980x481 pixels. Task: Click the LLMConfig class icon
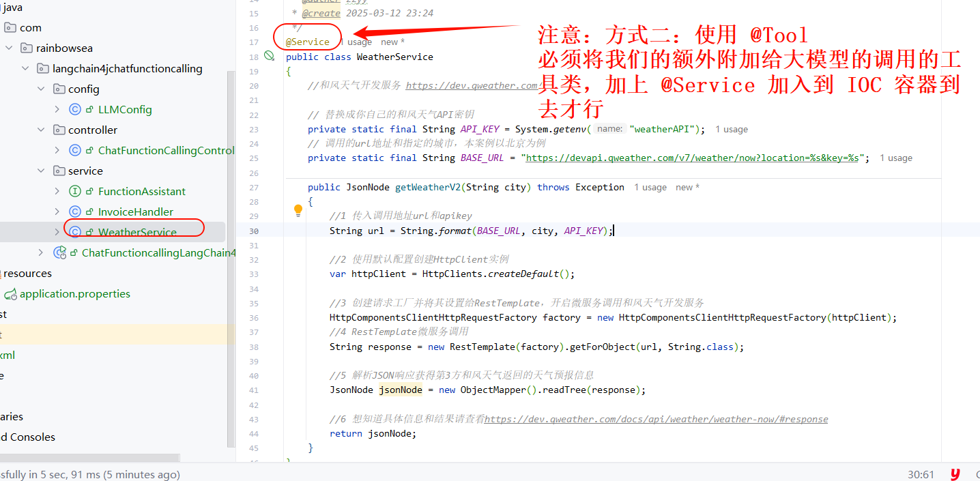click(75, 109)
